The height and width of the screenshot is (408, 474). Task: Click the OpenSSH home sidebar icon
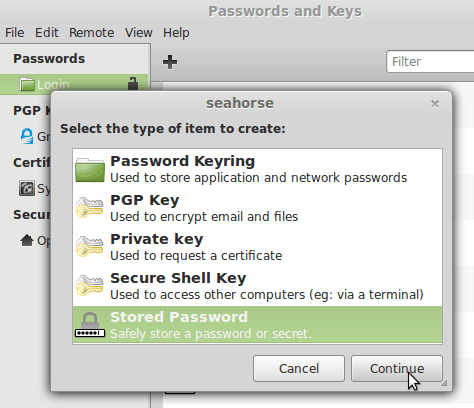(x=27, y=240)
